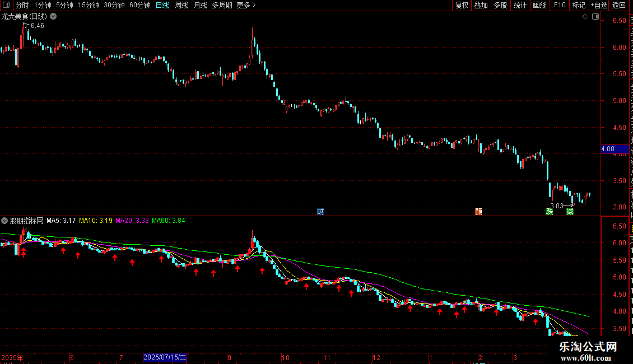Switch to the 15分钟 period

(89, 5)
